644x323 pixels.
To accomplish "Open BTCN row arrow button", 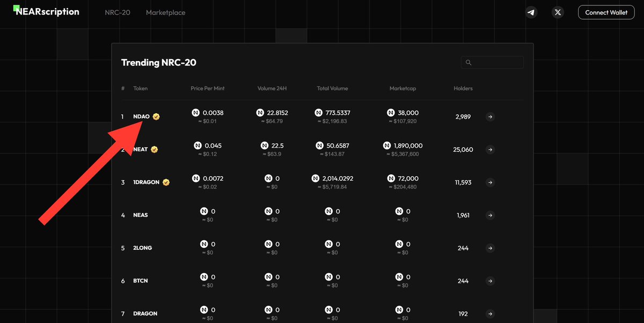I will pyautogui.click(x=490, y=281).
